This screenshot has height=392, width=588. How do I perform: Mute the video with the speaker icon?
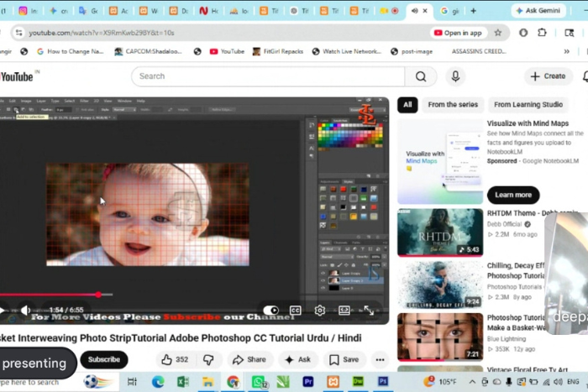(25, 311)
